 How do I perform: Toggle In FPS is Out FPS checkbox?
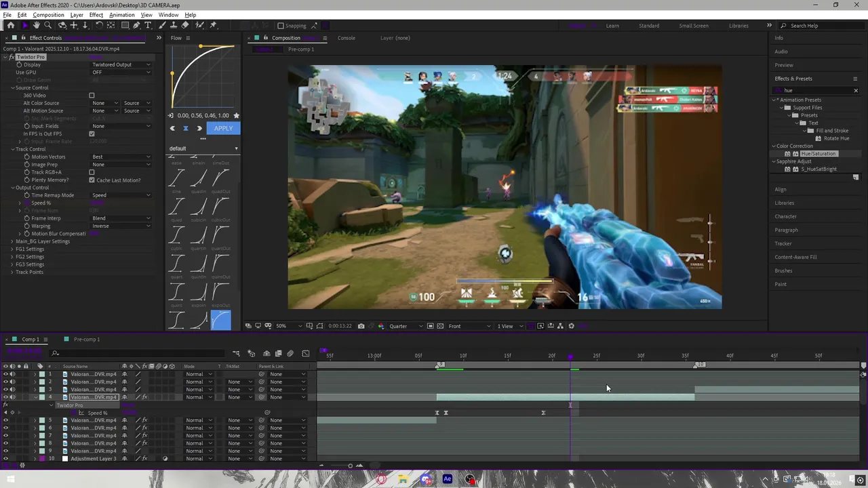point(92,134)
